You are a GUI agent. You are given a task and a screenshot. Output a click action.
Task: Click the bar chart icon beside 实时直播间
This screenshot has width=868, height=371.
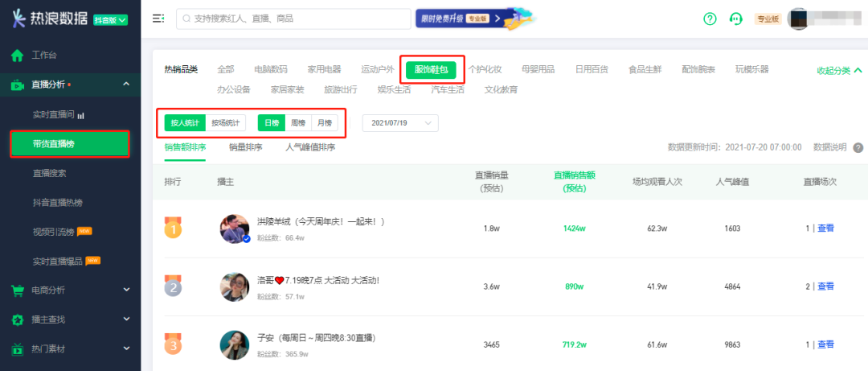[x=81, y=115]
